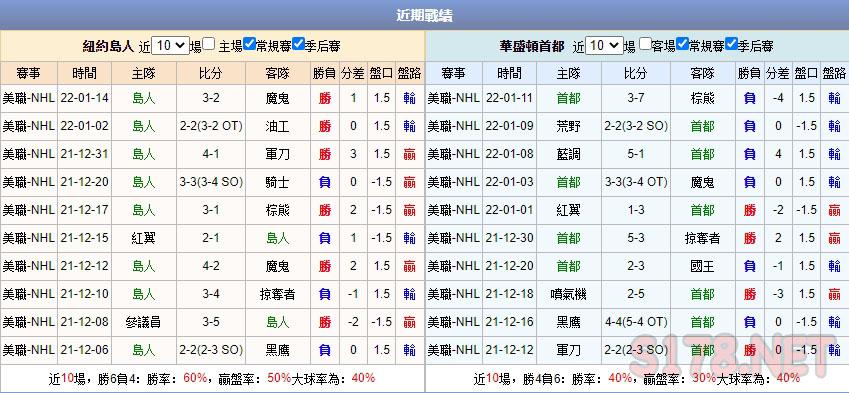Image resolution: width=849 pixels, height=393 pixels.
Task: Click the 國王 away team name
Action: [x=702, y=266]
